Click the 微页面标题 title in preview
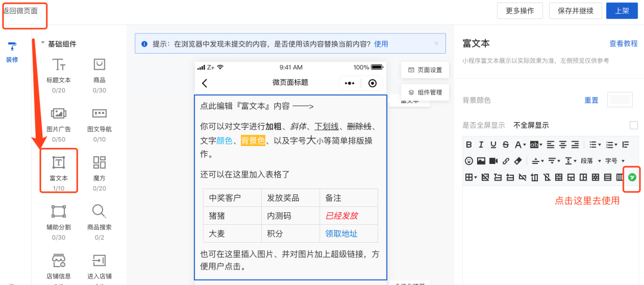 point(290,82)
